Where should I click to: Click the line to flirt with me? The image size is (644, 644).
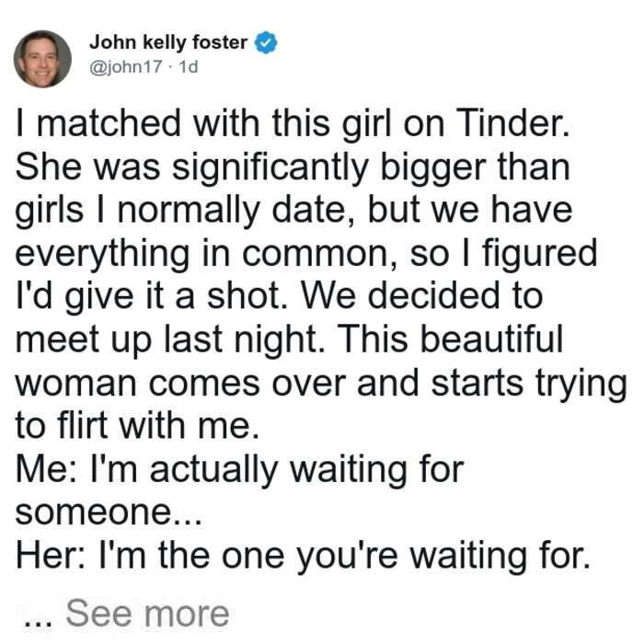pos(137,426)
